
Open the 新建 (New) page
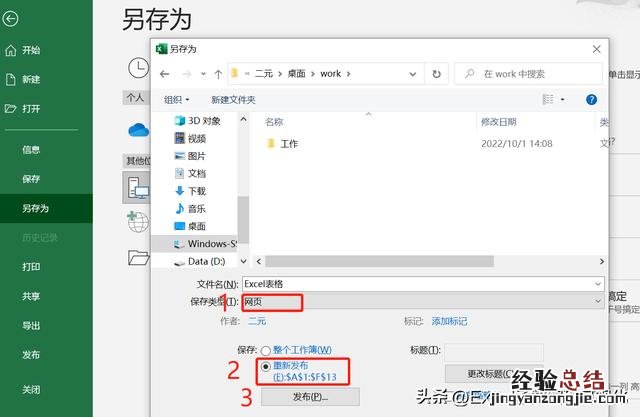coord(23,80)
